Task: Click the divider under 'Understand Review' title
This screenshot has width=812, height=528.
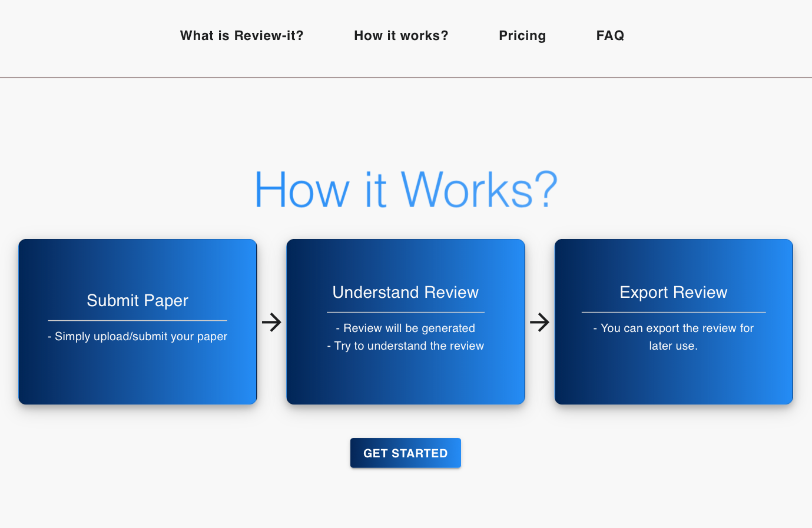Action: 405,312
